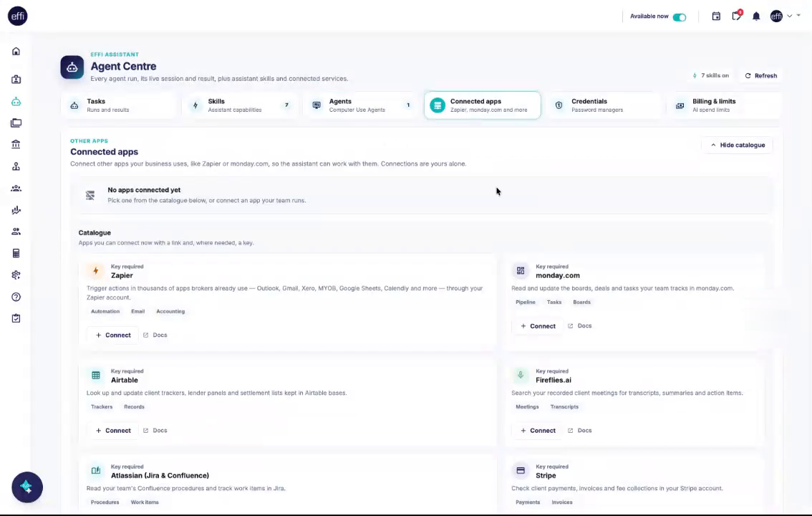812x516 pixels.
Task: Open the notifications bell icon
Action: pos(756,16)
